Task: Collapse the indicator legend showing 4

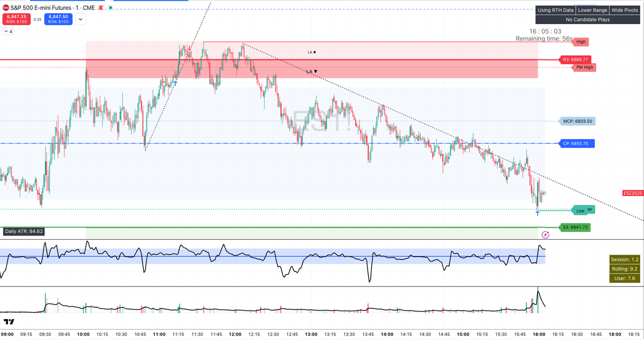Action: (8, 32)
